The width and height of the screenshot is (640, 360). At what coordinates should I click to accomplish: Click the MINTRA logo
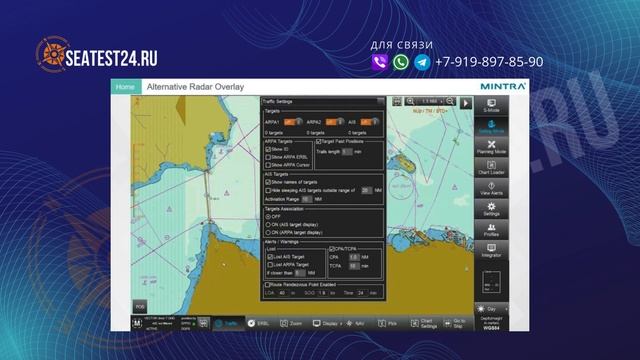pyautogui.click(x=502, y=87)
